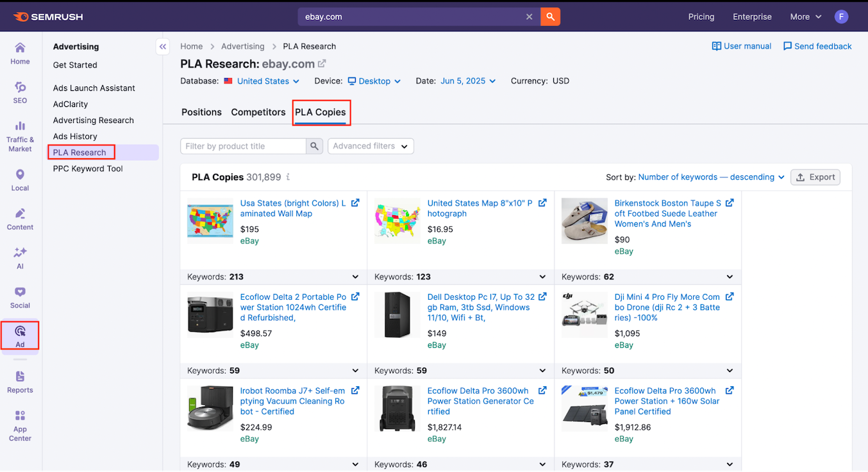Open the SEO section in sidebar

pos(20,92)
